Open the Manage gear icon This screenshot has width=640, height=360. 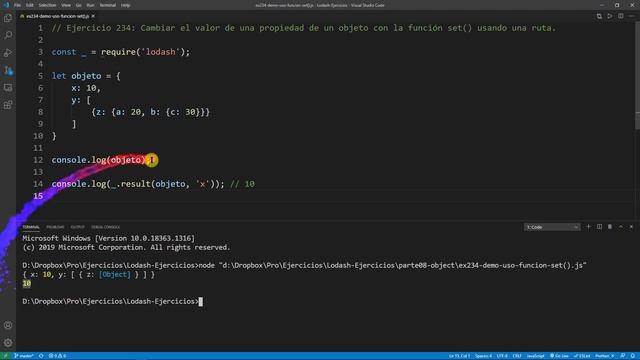pos(8,343)
